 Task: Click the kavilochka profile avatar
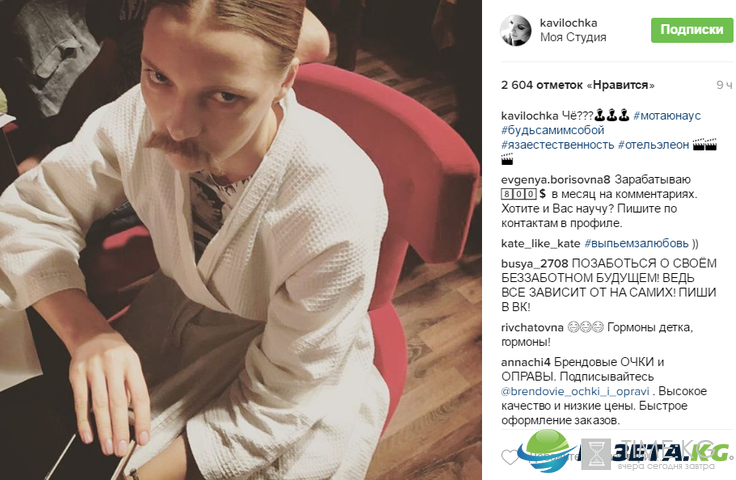515,30
